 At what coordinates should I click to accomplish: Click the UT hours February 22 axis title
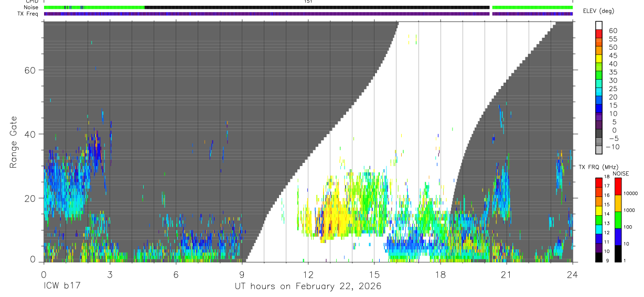click(307, 286)
